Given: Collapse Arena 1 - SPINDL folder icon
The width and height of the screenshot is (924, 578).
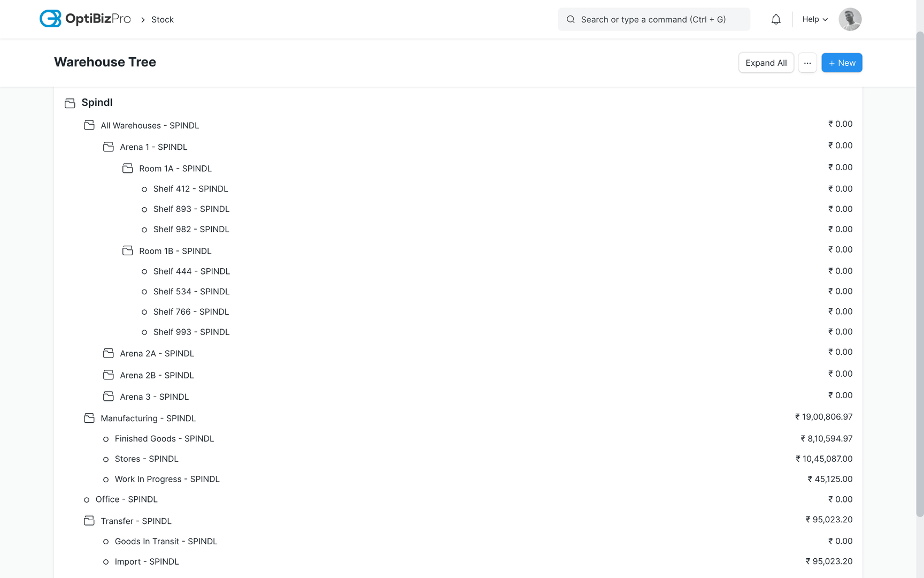Looking at the screenshot, I should pos(109,147).
